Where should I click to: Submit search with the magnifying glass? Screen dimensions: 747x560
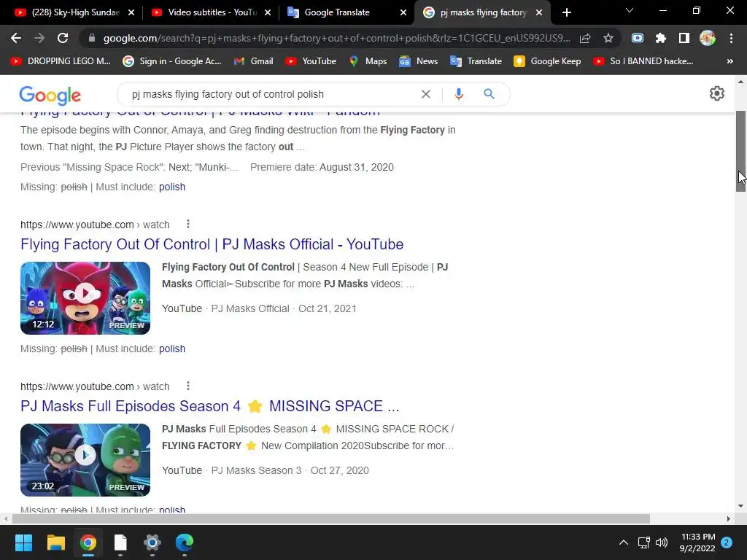489,94
